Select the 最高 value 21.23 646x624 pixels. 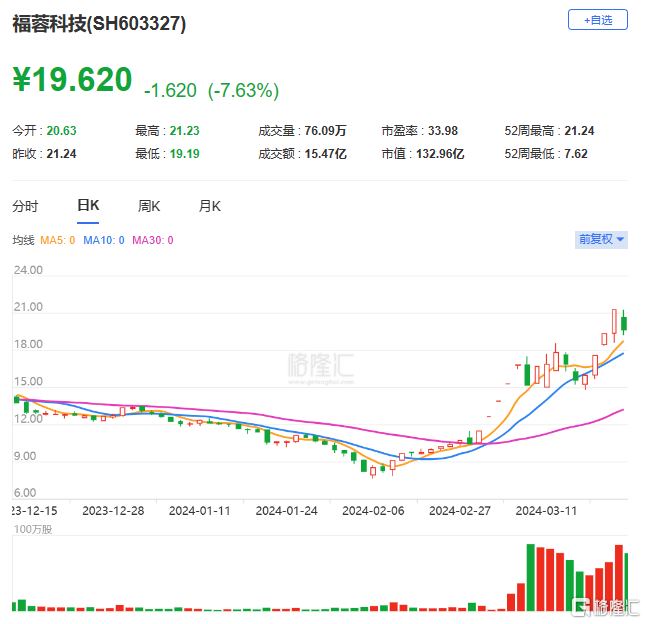[x=185, y=131]
